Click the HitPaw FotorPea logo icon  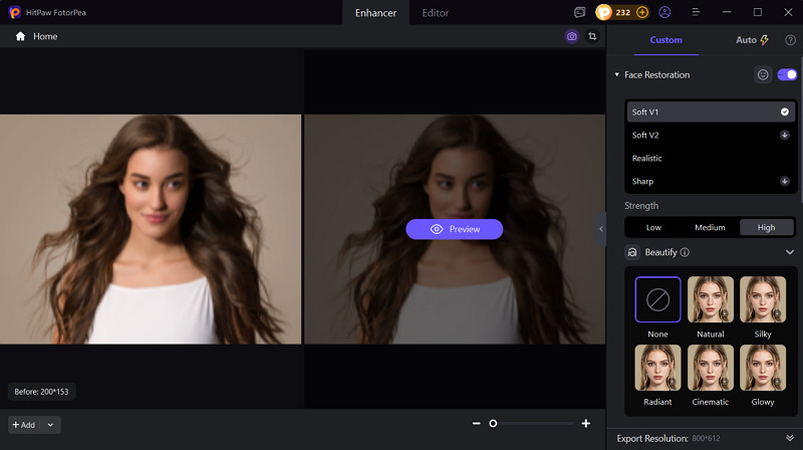(x=14, y=12)
